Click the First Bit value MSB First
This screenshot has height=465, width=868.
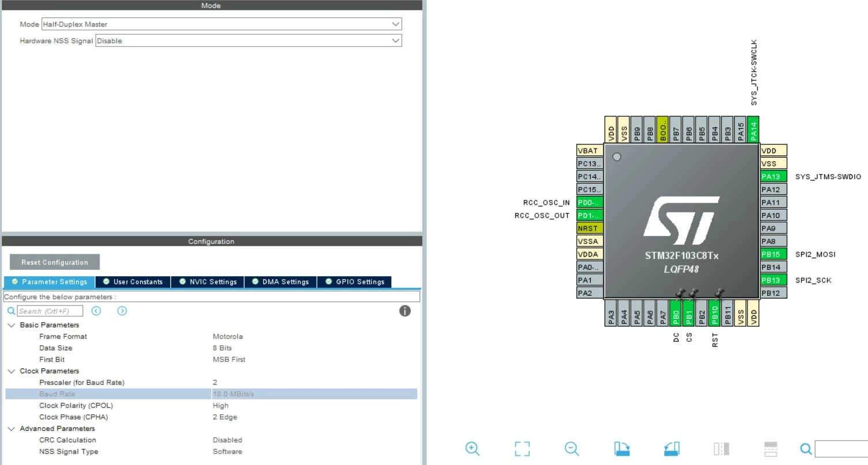[x=229, y=360]
